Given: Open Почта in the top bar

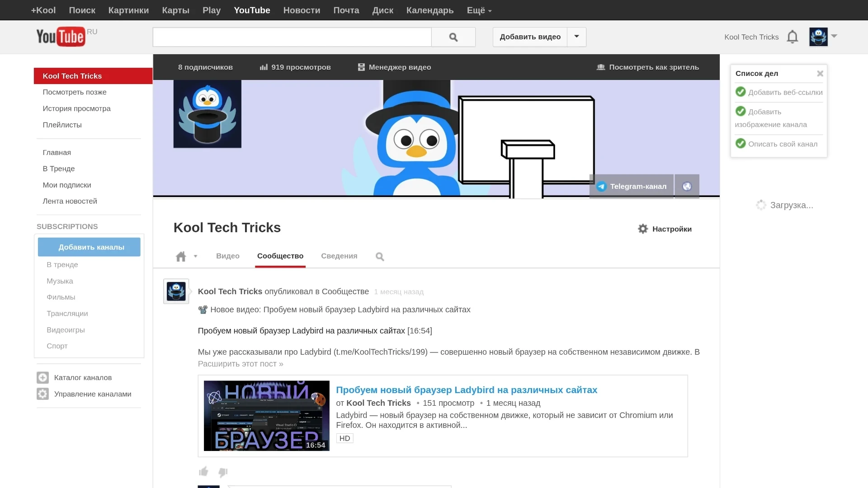Looking at the screenshot, I should coord(346,10).
